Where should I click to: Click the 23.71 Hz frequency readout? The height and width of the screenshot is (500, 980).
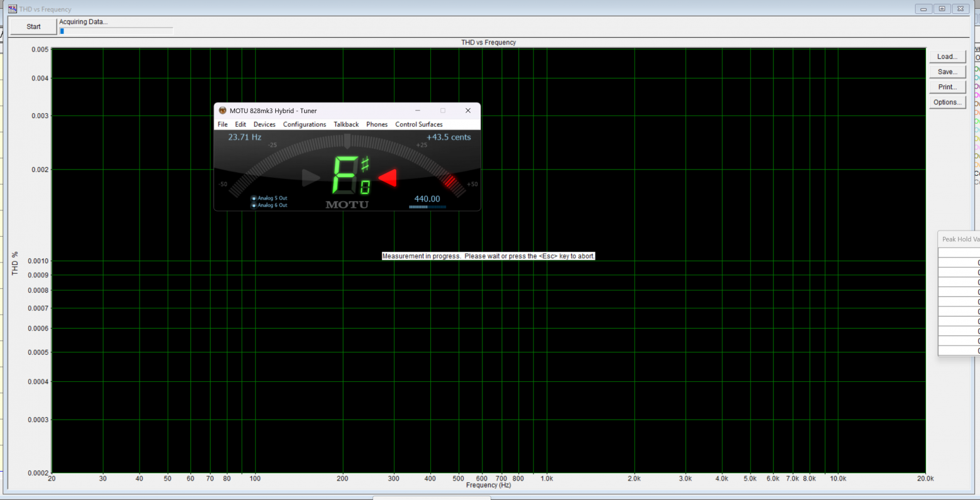[x=244, y=137]
